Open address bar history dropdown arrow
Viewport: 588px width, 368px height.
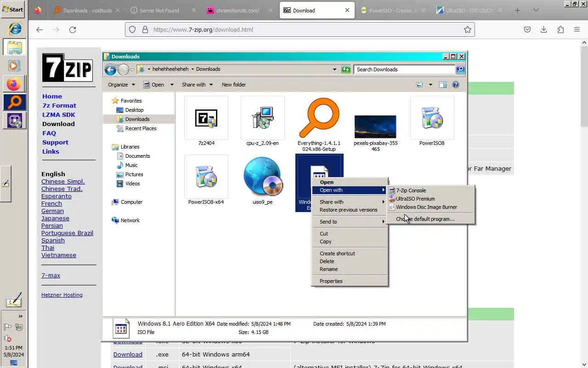coord(334,69)
